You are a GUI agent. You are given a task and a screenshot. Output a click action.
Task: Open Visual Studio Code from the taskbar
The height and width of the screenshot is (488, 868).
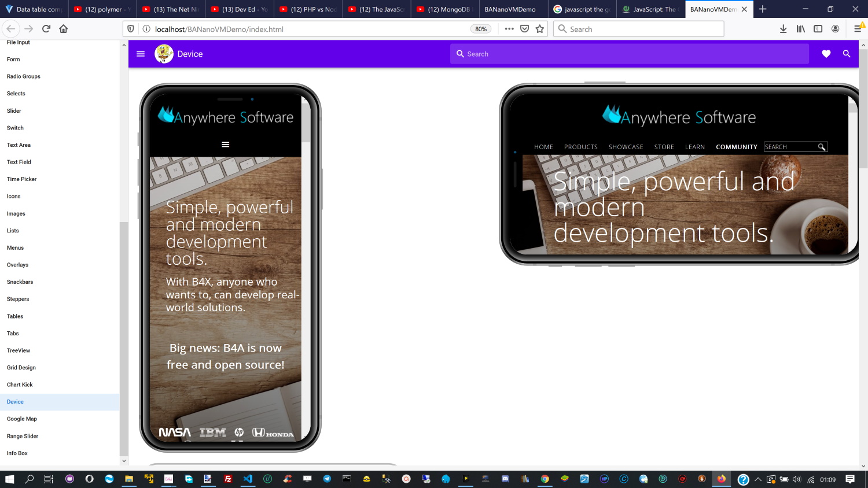tap(248, 479)
